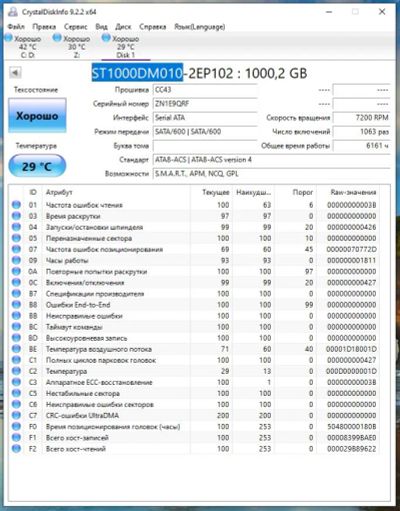Image resolution: width=400 pixels, height=511 pixels.
Task: Click the total power-on hours value 6161
Action: 361,146
